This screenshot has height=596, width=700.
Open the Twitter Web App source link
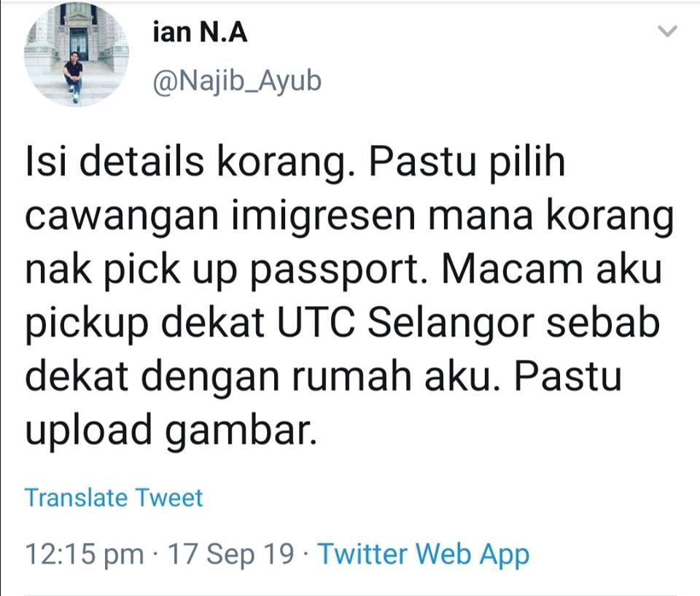423,554
